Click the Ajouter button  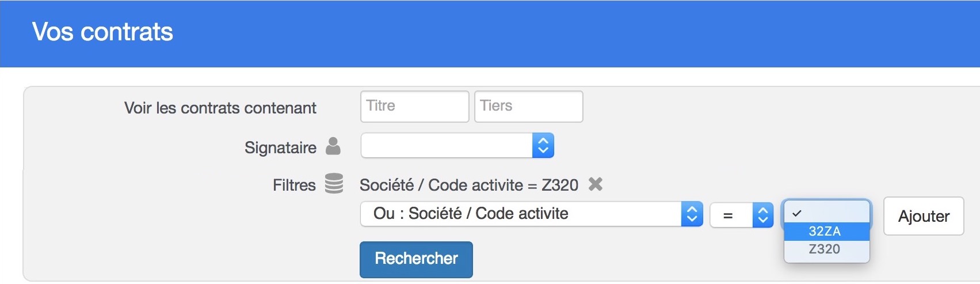pos(924,216)
